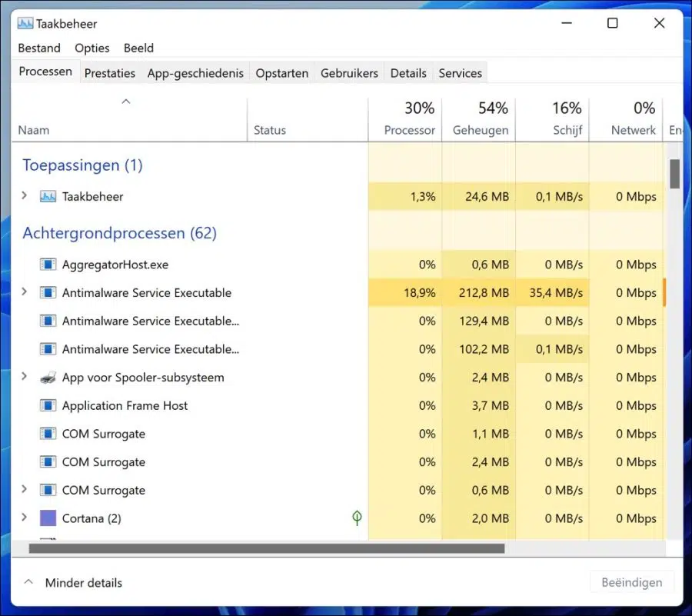Open the Opties menu
The image size is (692, 616).
pos(91,48)
